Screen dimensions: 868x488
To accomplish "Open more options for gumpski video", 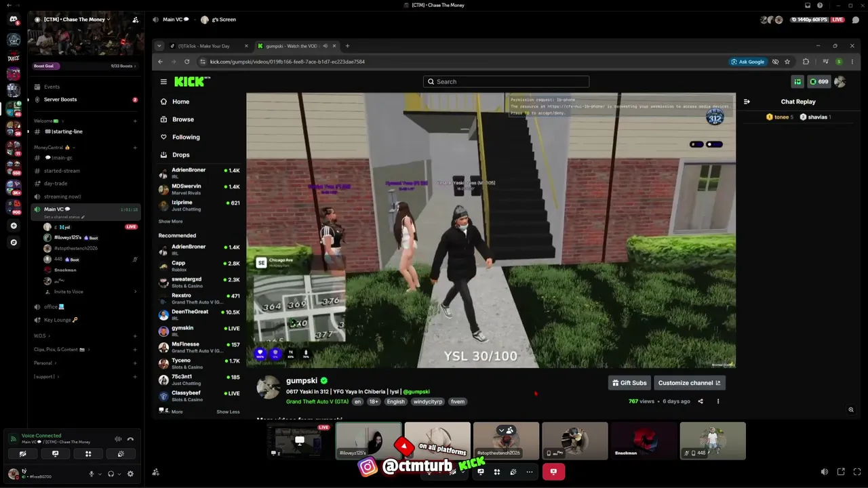I will pos(718,401).
